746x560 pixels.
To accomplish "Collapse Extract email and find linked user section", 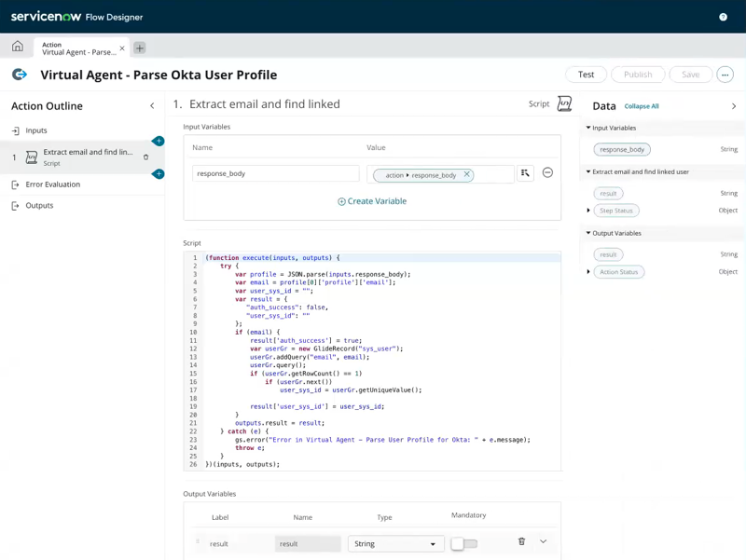I will point(588,171).
